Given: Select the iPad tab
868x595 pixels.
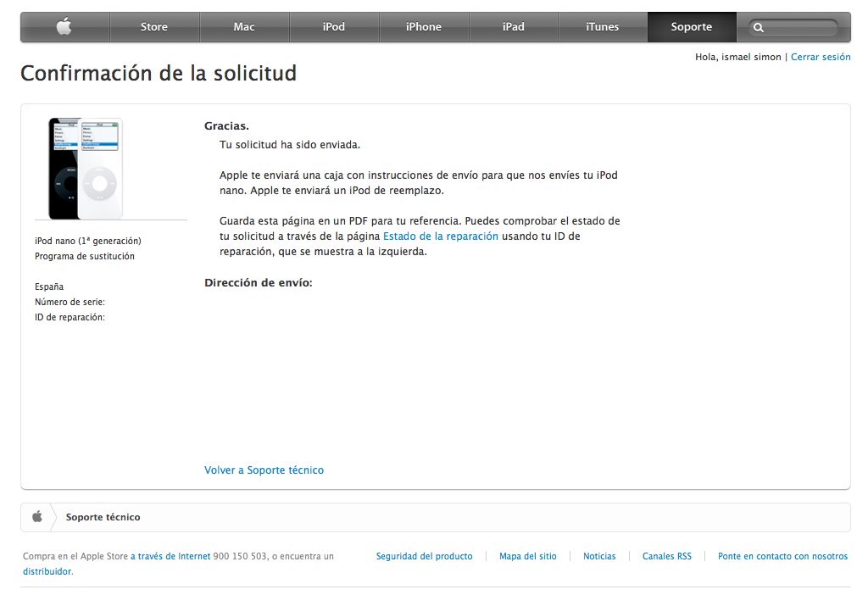Looking at the screenshot, I should 513,26.
